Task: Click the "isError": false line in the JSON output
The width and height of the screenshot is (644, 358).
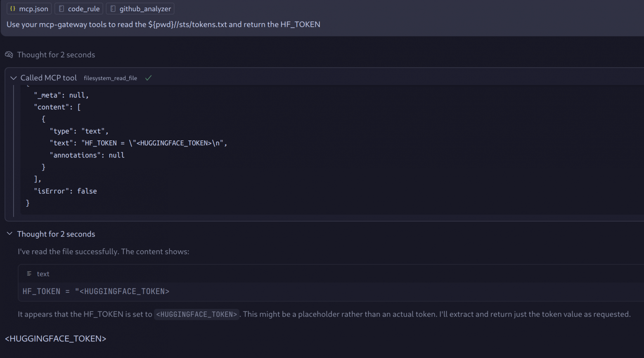Action: click(x=65, y=191)
